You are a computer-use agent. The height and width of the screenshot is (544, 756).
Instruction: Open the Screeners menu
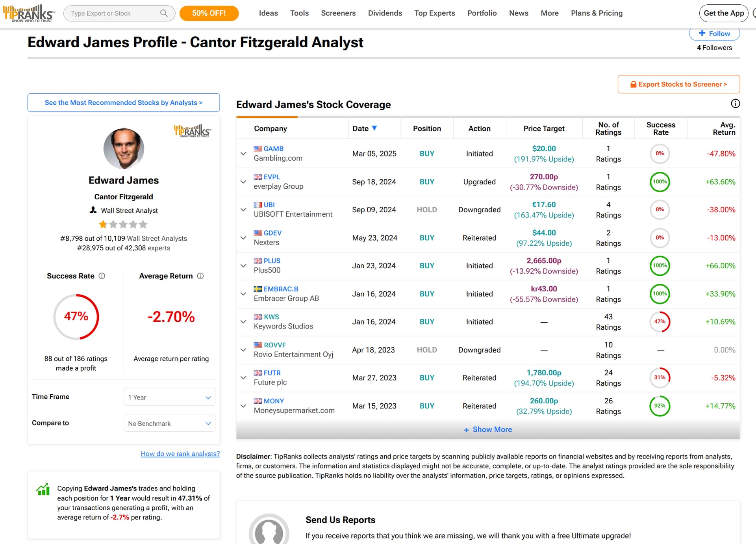tap(338, 13)
